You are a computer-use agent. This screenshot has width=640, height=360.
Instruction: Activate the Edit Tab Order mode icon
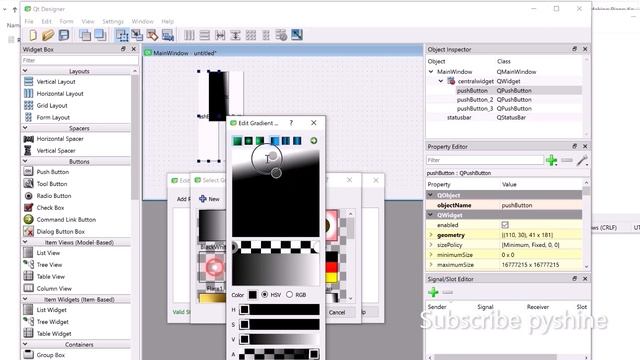coord(168,36)
